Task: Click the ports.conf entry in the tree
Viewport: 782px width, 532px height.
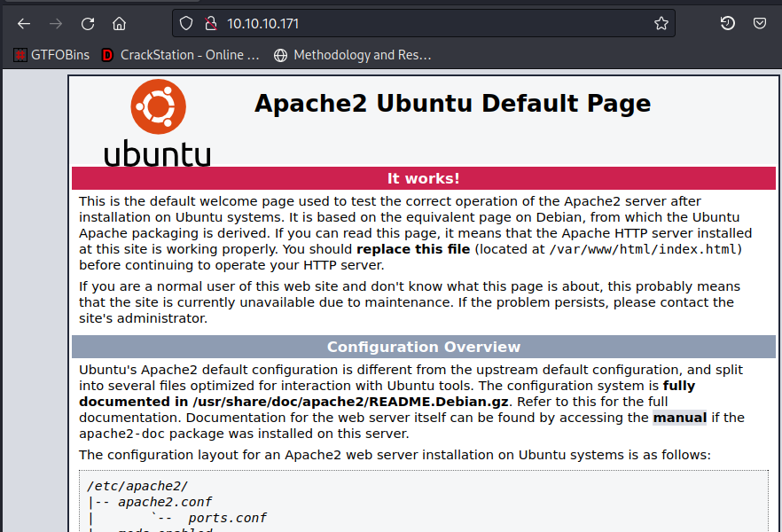Action: (227, 518)
